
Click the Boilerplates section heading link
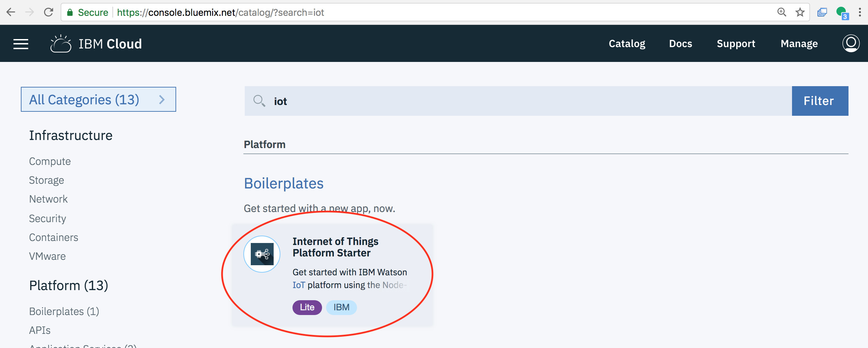pos(283,183)
